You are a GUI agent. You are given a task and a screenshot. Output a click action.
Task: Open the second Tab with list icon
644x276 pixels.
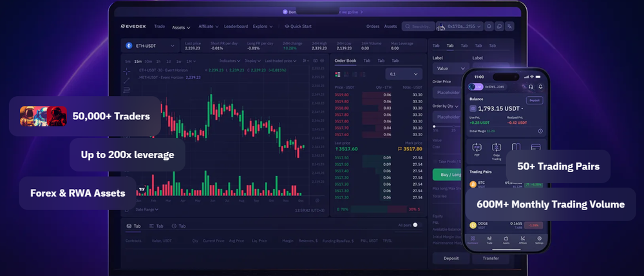pyautogui.click(x=156, y=226)
